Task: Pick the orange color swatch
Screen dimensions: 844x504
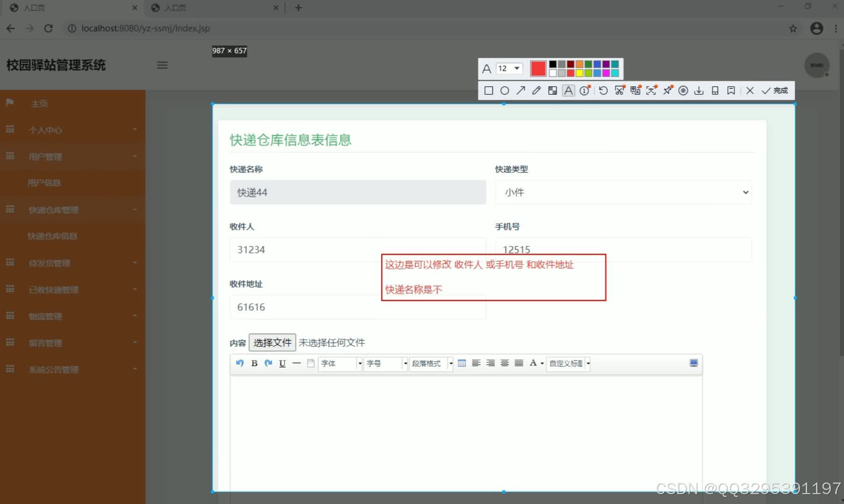Action: pyautogui.click(x=579, y=64)
